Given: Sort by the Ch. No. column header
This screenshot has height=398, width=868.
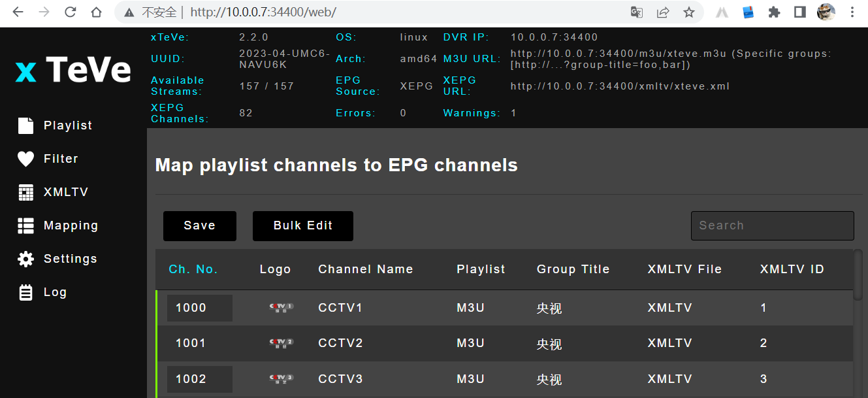Looking at the screenshot, I should 193,269.
